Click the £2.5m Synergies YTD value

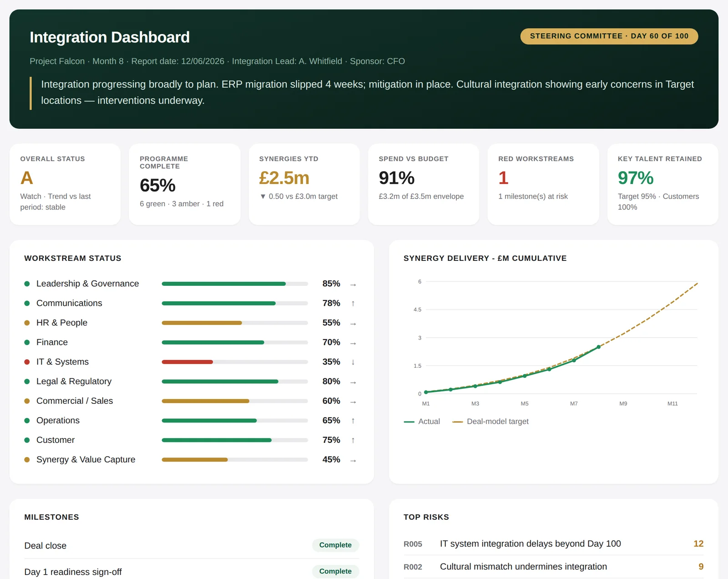click(284, 178)
